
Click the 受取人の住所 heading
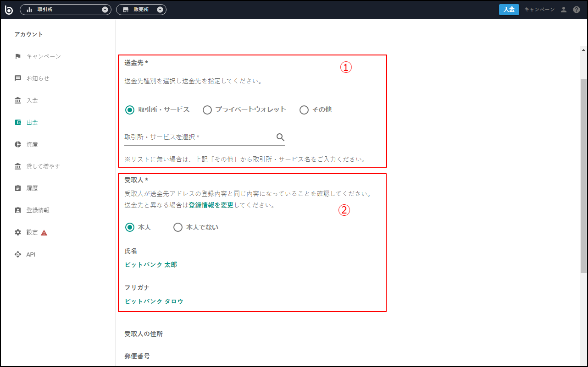144,334
